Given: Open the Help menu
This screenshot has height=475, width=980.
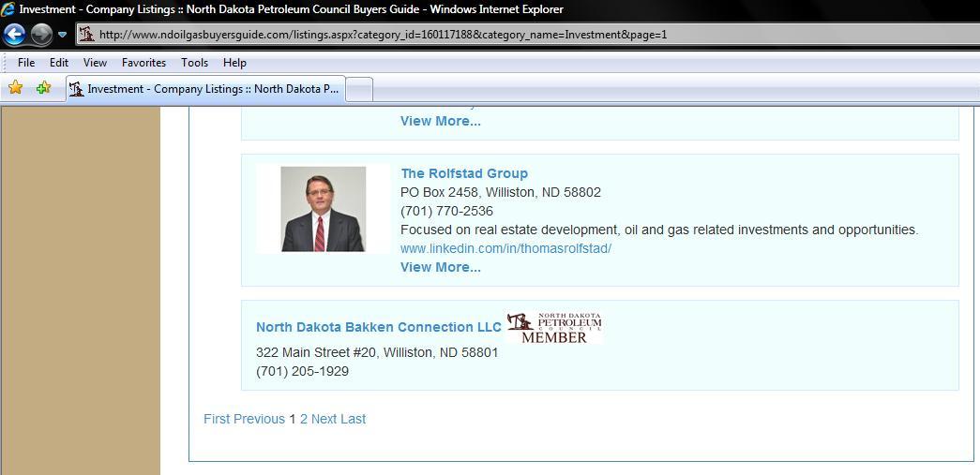Looking at the screenshot, I should pyautogui.click(x=234, y=63).
